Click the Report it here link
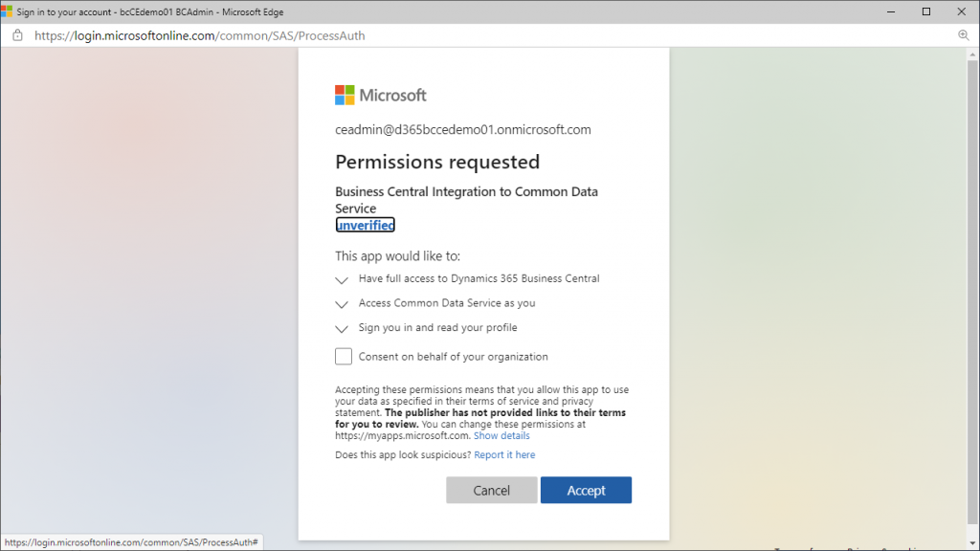The height and width of the screenshot is (551, 980). tap(504, 454)
